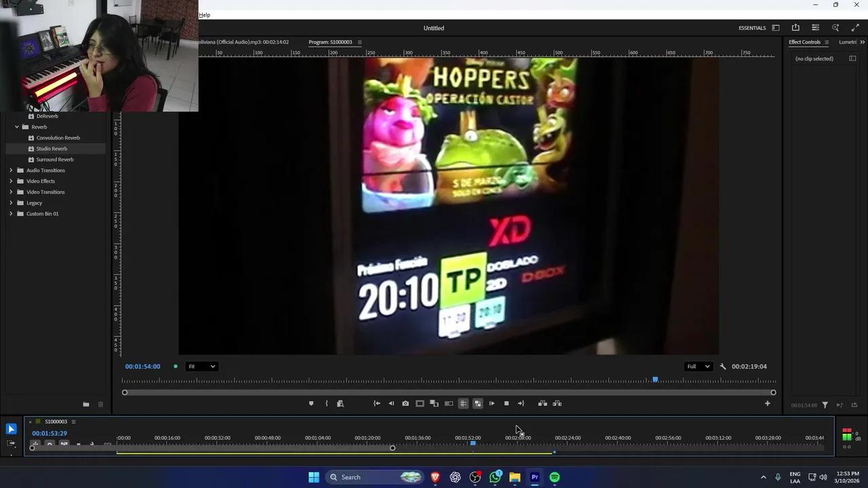The image size is (868, 488).
Task: Export frame with camera icon
Action: point(406,403)
